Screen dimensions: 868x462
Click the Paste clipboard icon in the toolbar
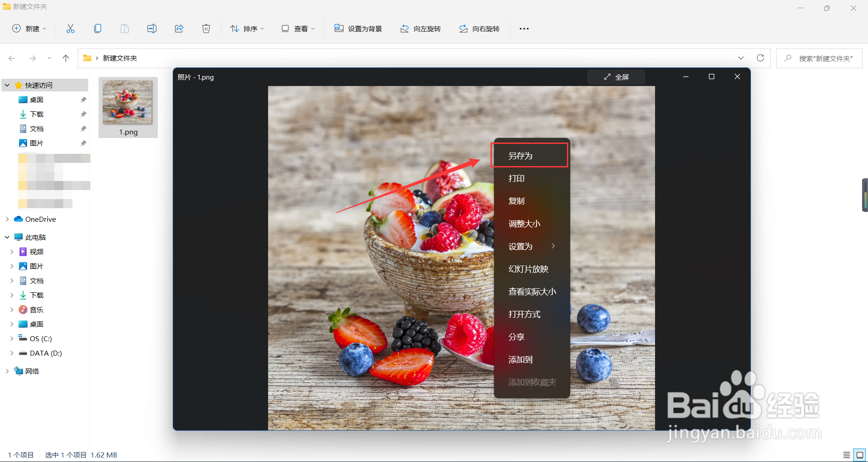pyautogui.click(x=125, y=29)
